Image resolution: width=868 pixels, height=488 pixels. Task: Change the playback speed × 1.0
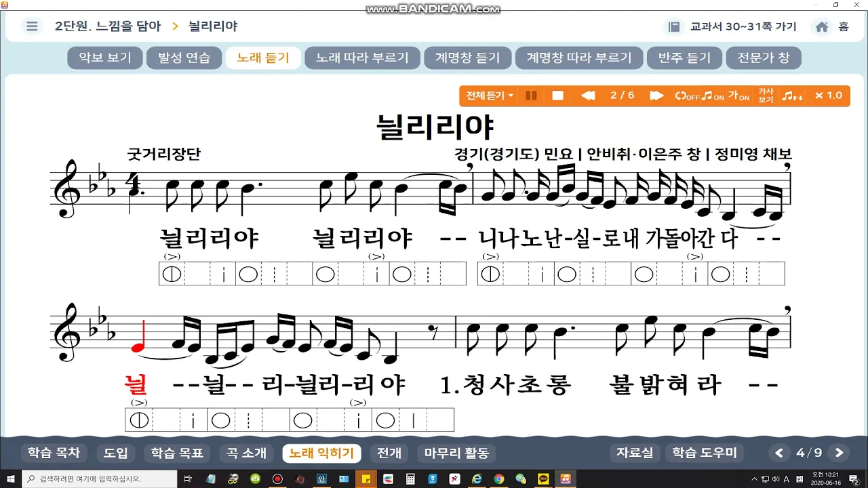coord(828,96)
